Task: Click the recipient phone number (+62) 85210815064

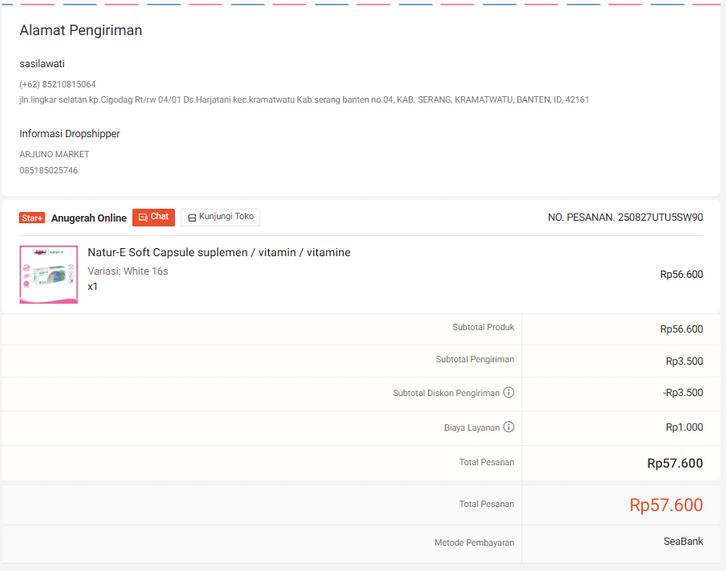Action: click(x=57, y=84)
